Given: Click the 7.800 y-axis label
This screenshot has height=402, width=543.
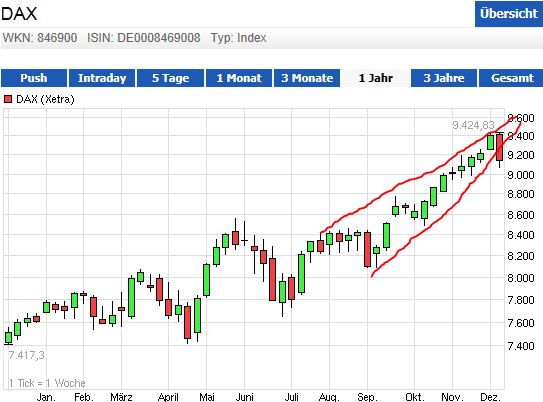Looking at the screenshot, I should 521,300.
